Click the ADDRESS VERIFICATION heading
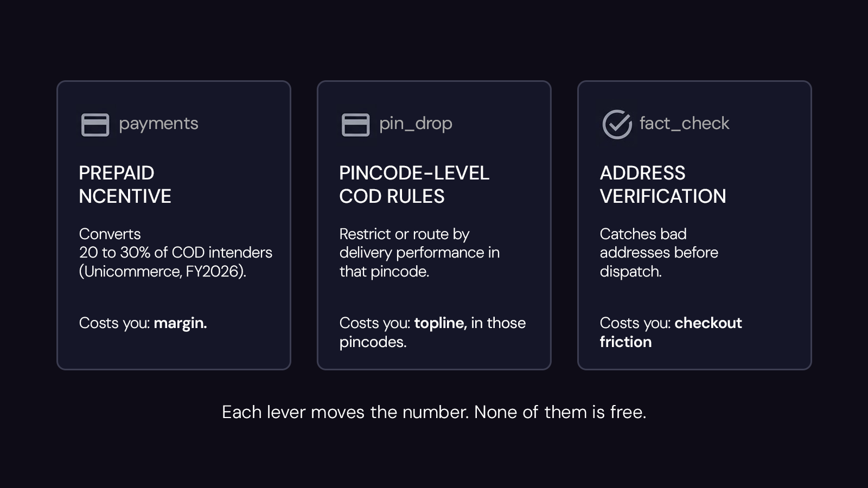This screenshot has width=868, height=488. tap(663, 184)
